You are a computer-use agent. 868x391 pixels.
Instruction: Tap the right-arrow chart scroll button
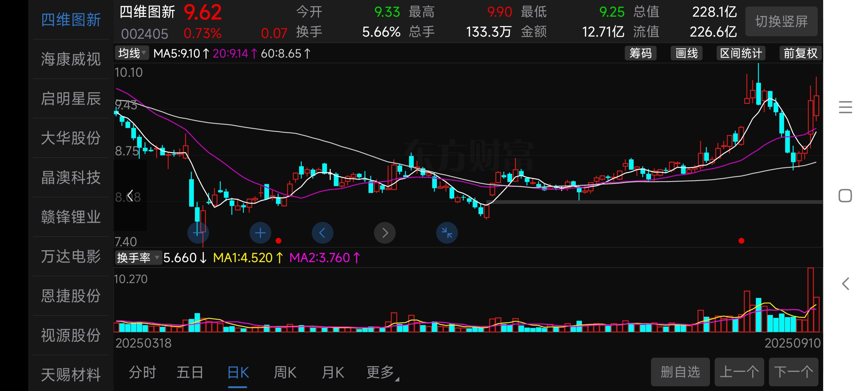tap(385, 233)
